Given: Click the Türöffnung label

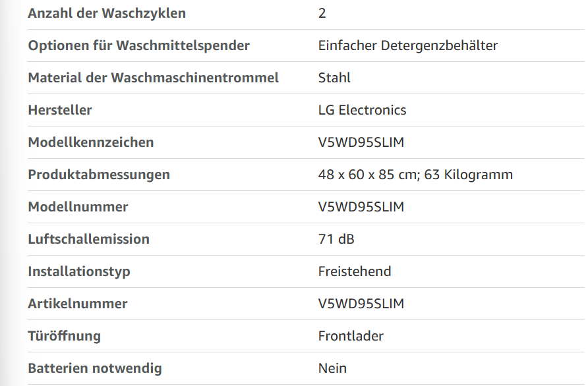Looking at the screenshot, I should tap(65, 336).
